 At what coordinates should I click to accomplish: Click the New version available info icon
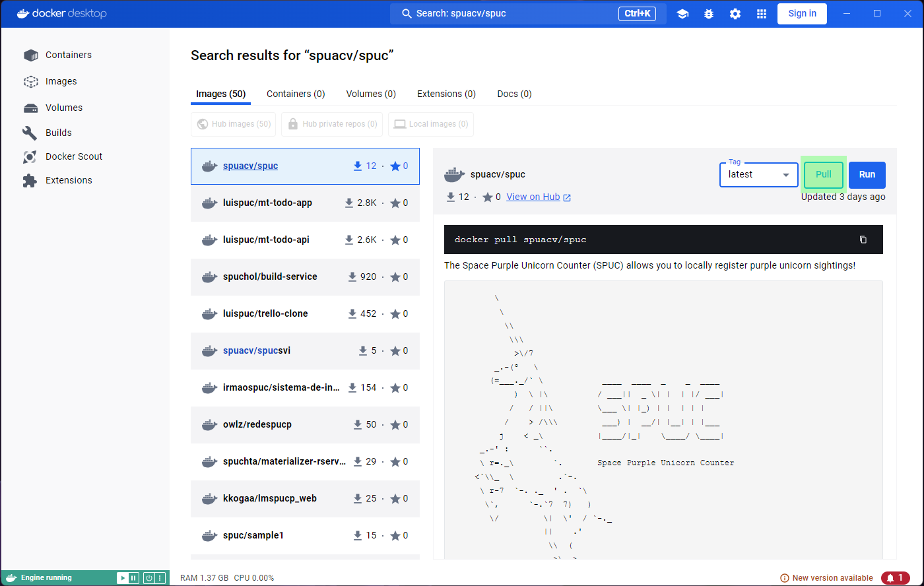(x=785, y=578)
